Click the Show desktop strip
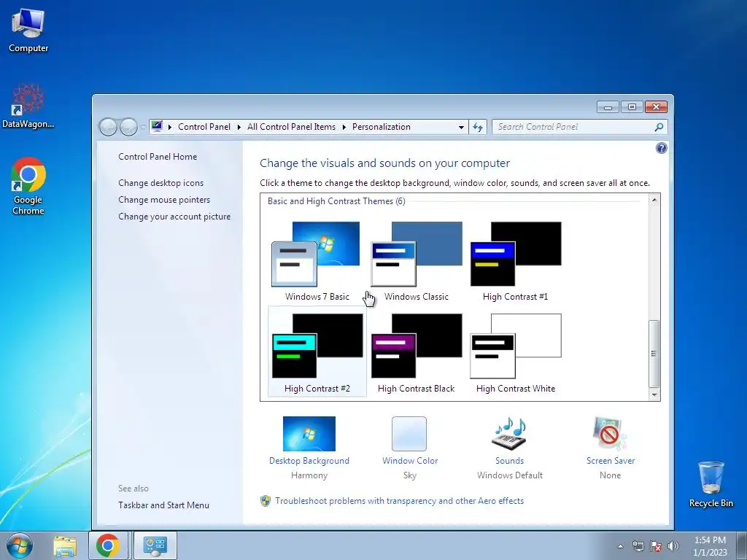747x560 pixels. point(742,545)
